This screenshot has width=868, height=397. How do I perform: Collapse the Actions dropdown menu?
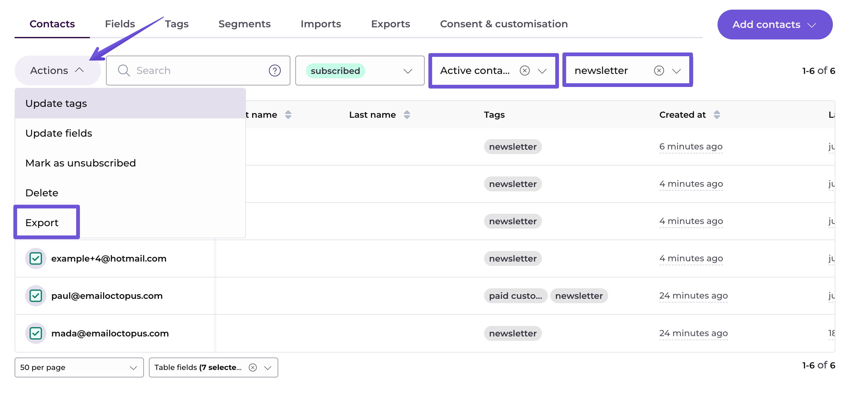57,71
